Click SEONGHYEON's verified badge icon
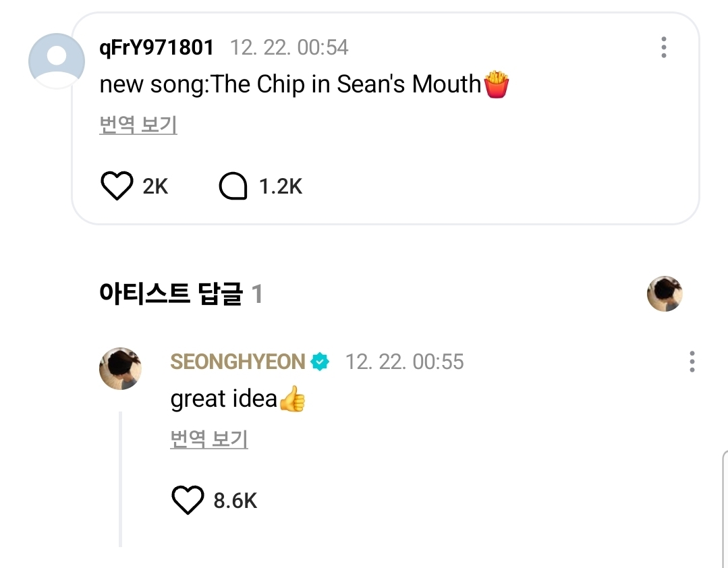This screenshot has height=568, width=728. click(320, 362)
